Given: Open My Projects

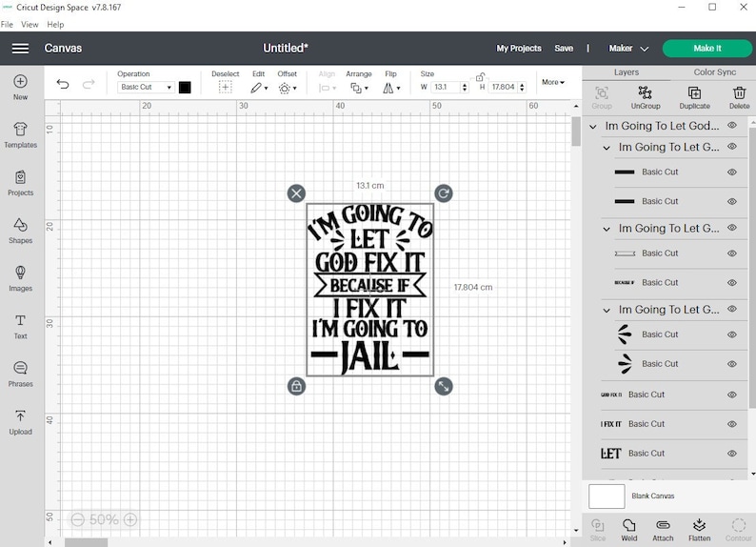Looking at the screenshot, I should point(519,49).
